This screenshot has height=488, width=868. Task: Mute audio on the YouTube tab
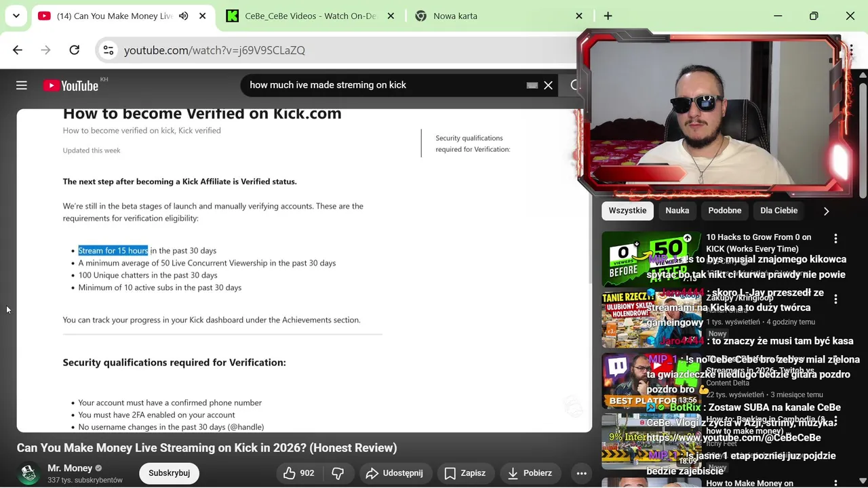pyautogui.click(x=184, y=16)
